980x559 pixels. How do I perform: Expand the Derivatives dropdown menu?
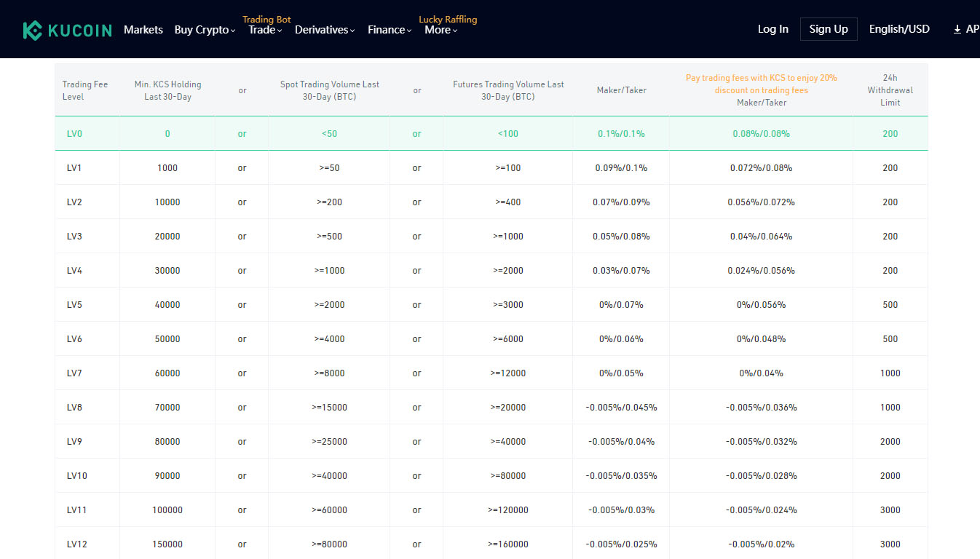tap(325, 30)
